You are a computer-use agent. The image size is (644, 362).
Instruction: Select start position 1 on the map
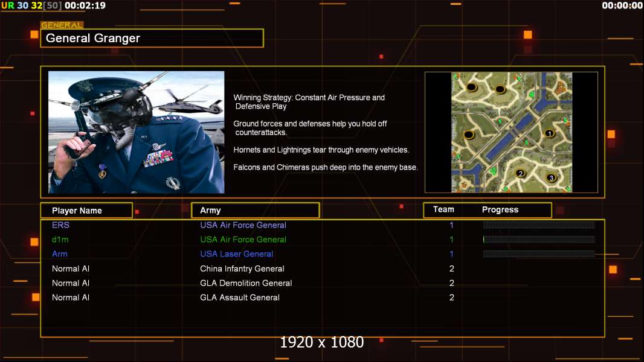[x=550, y=133]
